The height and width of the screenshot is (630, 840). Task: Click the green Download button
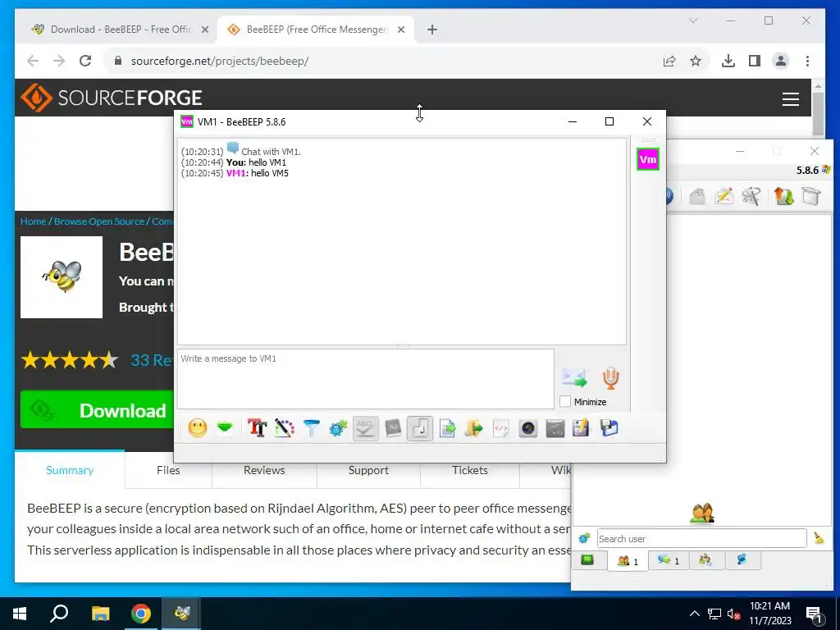pos(97,410)
